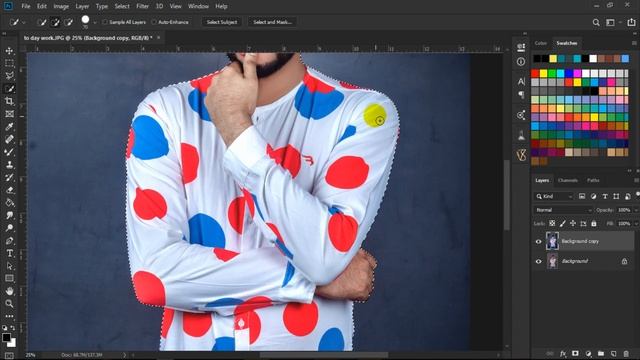Screen dimensions: 640x360
Task: Open the tool preset picker arrow
Action: point(24,22)
